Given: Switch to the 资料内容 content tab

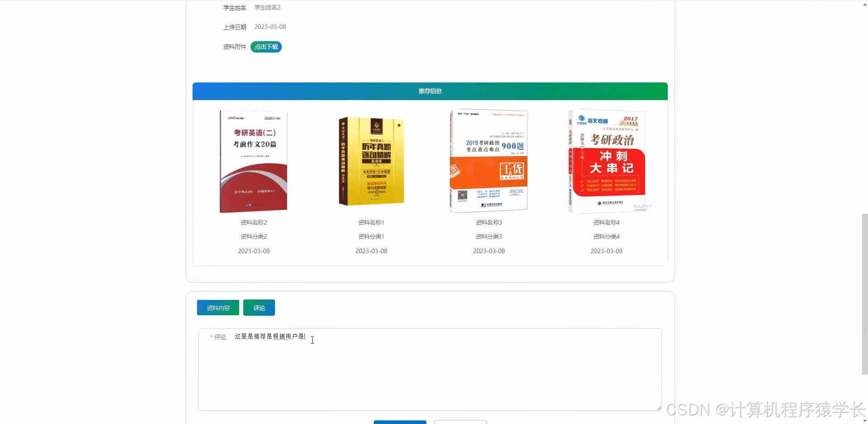Looking at the screenshot, I should click(217, 308).
